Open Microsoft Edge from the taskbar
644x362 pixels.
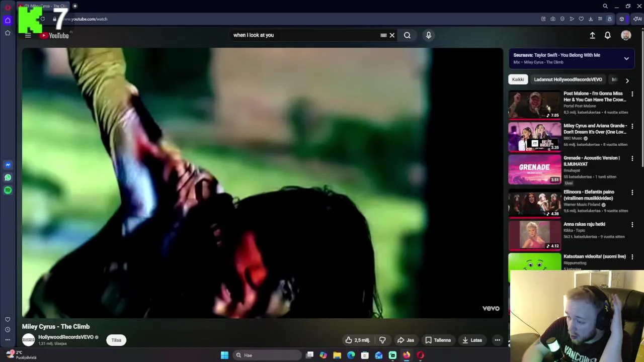[x=351, y=355]
